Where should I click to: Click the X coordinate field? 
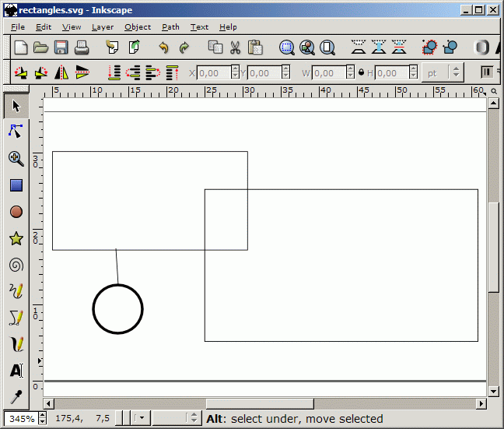[214, 73]
